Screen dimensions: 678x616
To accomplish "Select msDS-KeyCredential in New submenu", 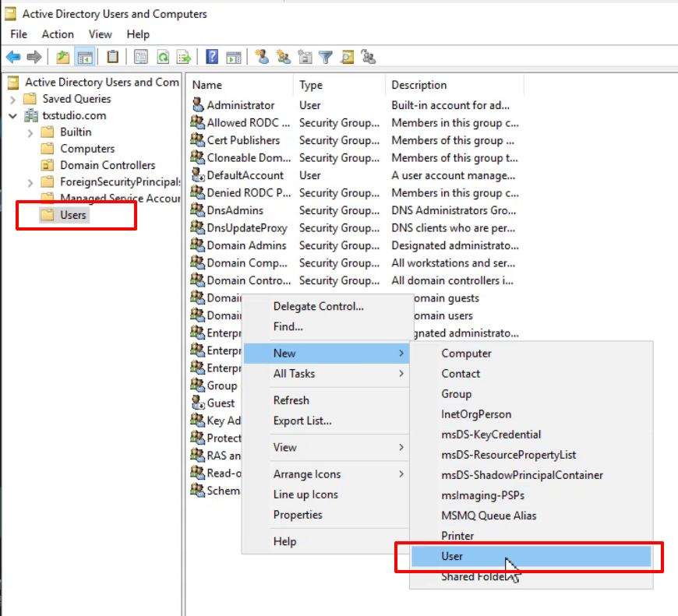I will pyautogui.click(x=531, y=434).
